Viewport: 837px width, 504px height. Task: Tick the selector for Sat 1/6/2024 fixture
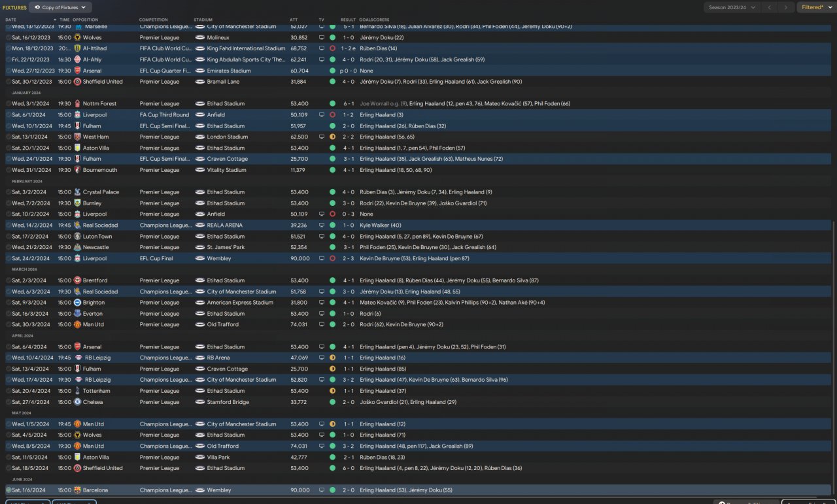point(9,490)
